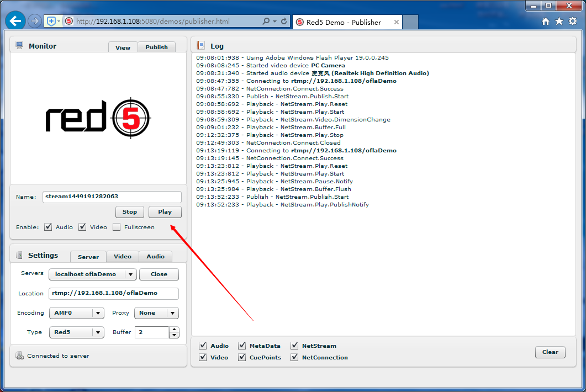Click the Red5 site favicon in address bar
The image size is (586, 392).
[x=69, y=22]
